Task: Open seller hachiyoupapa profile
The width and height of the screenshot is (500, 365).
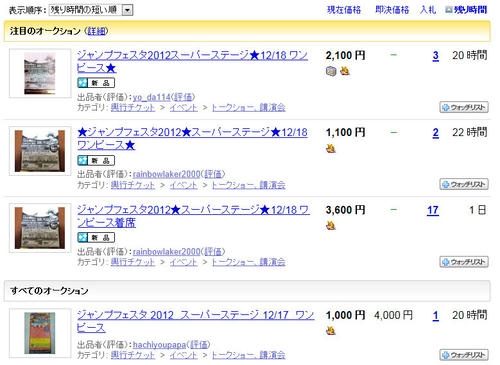Action: tap(159, 344)
